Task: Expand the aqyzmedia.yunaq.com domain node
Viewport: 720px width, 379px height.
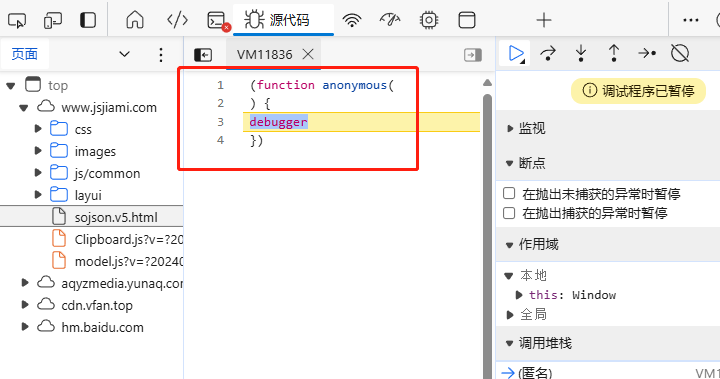Action: pos(25,283)
